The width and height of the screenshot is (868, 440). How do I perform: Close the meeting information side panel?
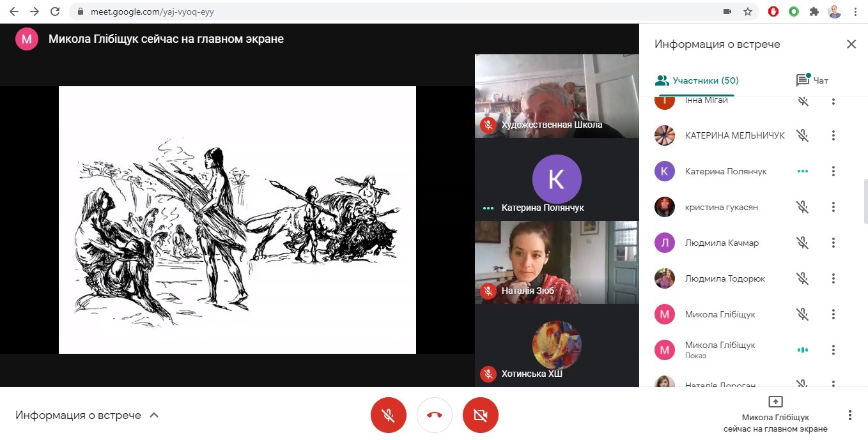pos(851,44)
